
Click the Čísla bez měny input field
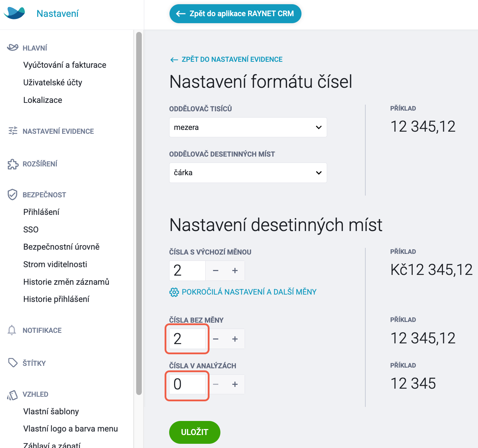(x=187, y=339)
